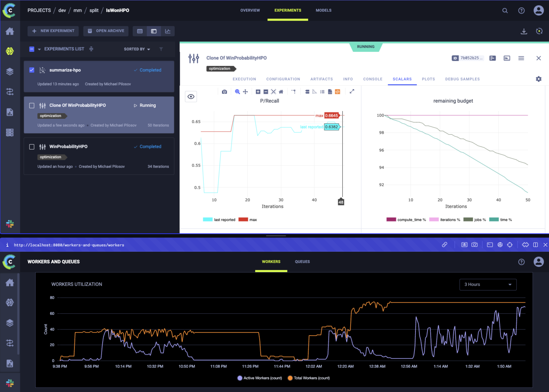
Task: Copy link icon in browser preview bar
Action: 444,245
